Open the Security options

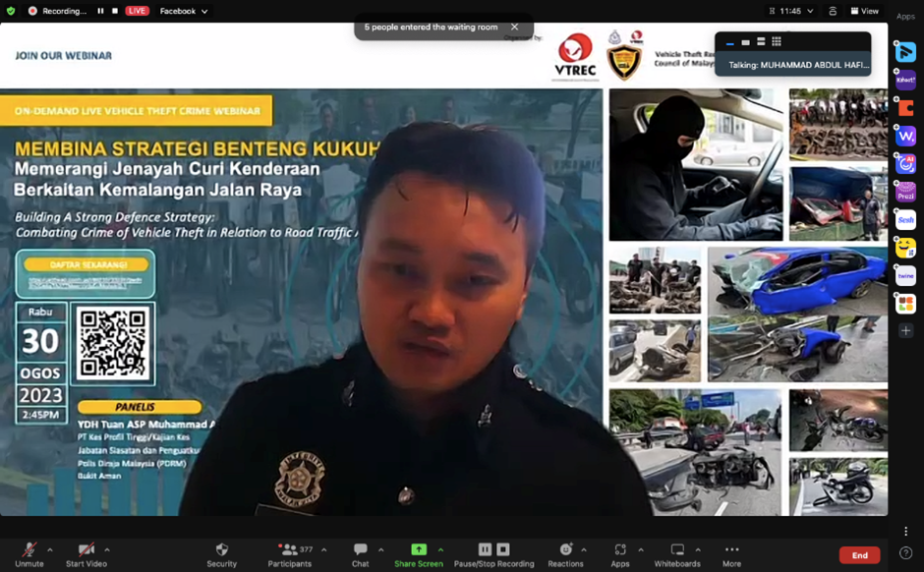pyautogui.click(x=221, y=554)
